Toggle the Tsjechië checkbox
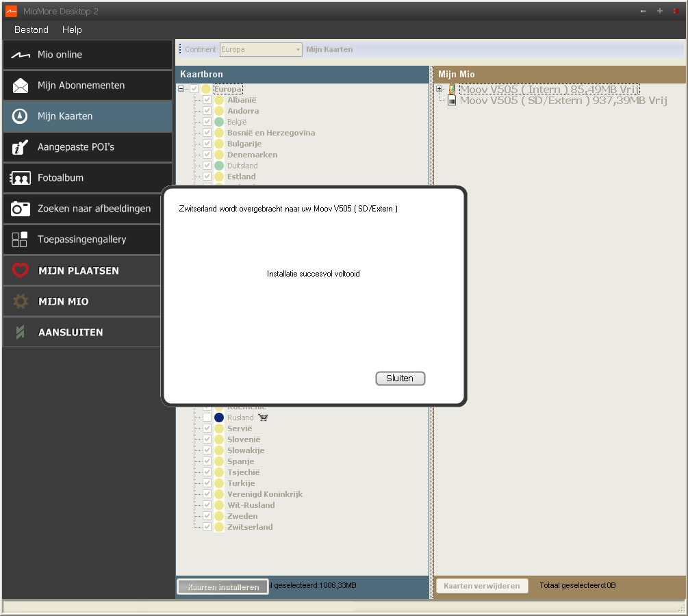This screenshot has width=688, height=616. coord(207,472)
